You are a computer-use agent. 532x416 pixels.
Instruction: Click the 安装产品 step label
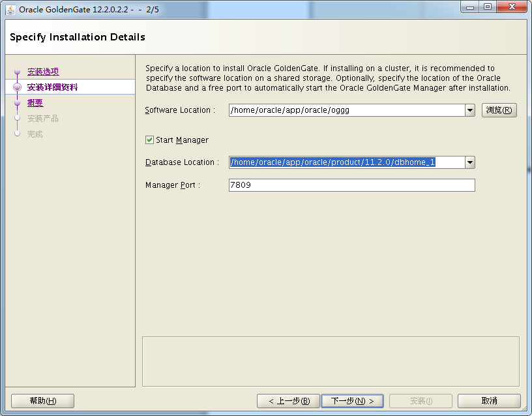point(43,119)
